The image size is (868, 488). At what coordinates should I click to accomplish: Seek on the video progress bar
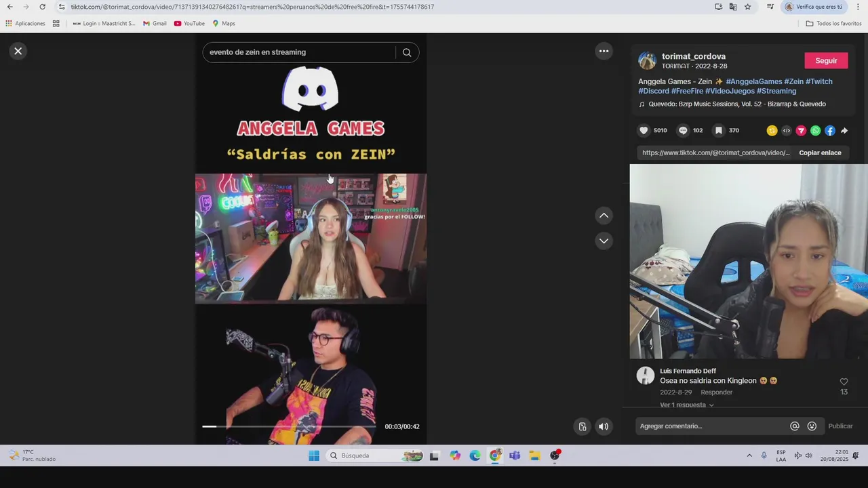289,426
